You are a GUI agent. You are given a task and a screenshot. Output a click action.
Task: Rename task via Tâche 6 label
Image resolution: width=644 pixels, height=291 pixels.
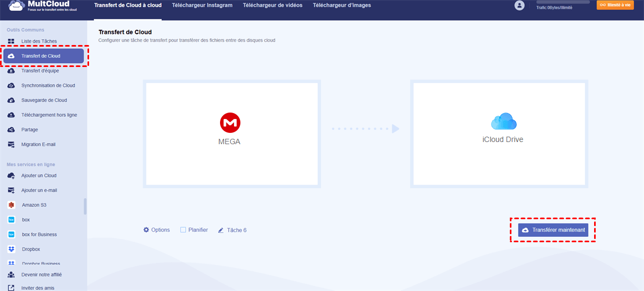pyautogui.click(x=237, y=230)
